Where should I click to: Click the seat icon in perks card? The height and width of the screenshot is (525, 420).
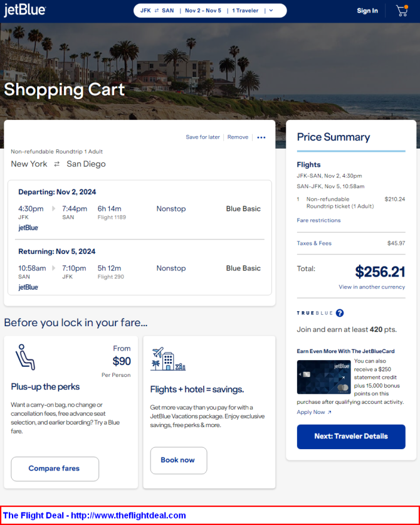pyautogui.click(x=25, y=357)
